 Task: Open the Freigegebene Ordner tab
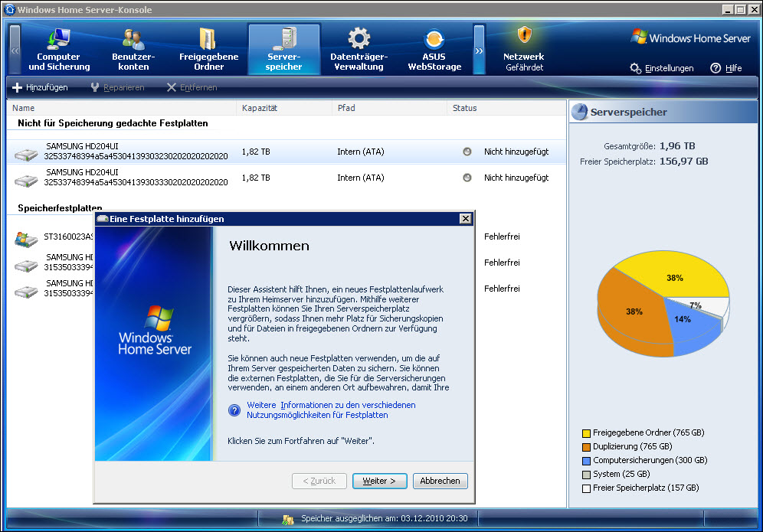coord(209,50)
